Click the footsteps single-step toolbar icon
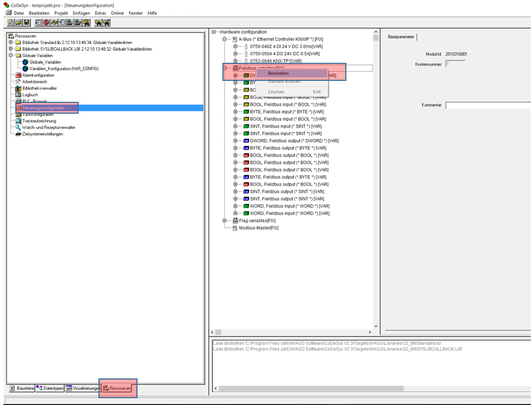Screen dimensions: 532x405 click(x=54, y=23)
